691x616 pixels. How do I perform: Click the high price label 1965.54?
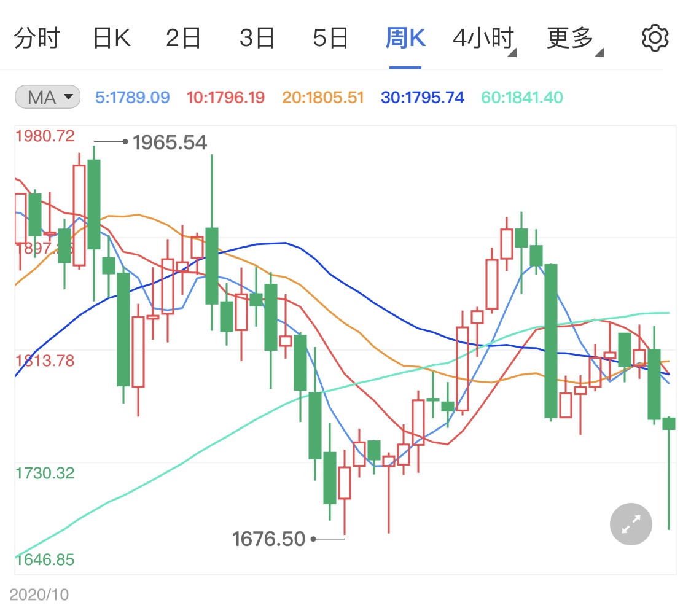point(170,142)
